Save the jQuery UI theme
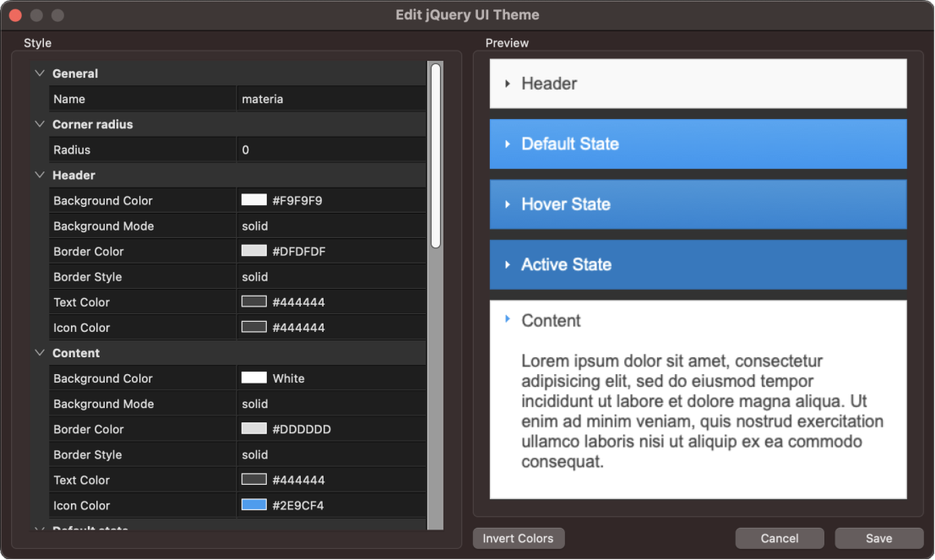This screenshot has height=560, width=935. click(878, 538)
